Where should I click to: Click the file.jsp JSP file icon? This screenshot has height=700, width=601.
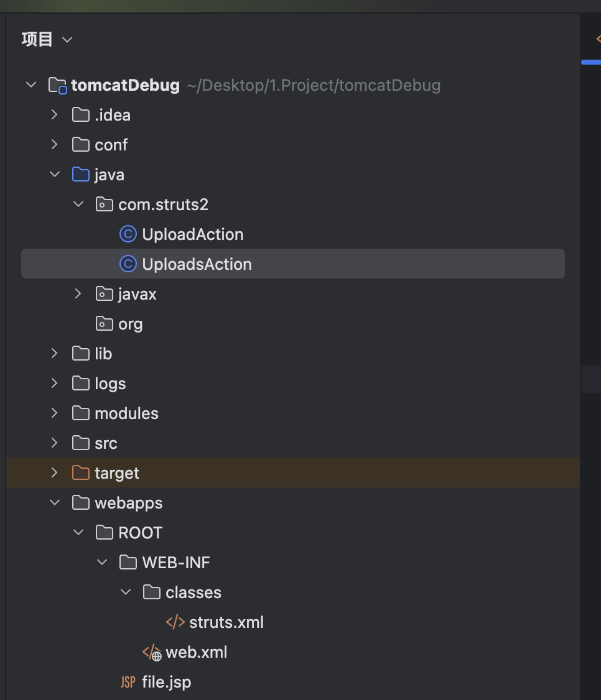(x=128, y=681)
